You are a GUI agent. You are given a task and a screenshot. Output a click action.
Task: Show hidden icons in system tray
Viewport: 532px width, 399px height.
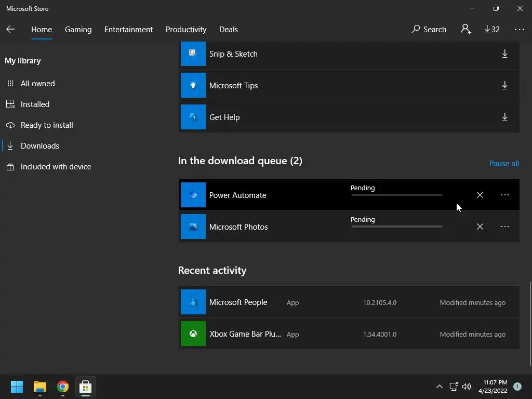pyautogui.click(x=439, y=387)
